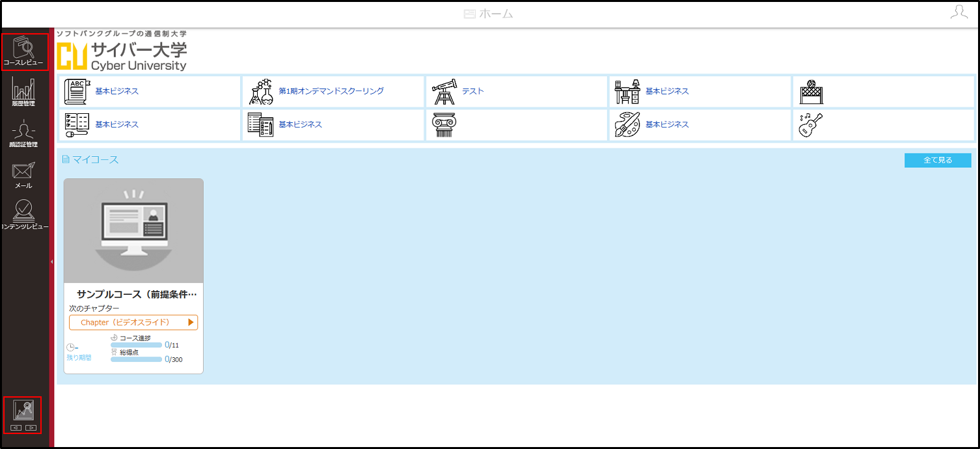The height and width of the screenshot is (449, 980).
Task: Click the left arrow under the image icon
Action: pyautogui.click(x=16, y=428)
